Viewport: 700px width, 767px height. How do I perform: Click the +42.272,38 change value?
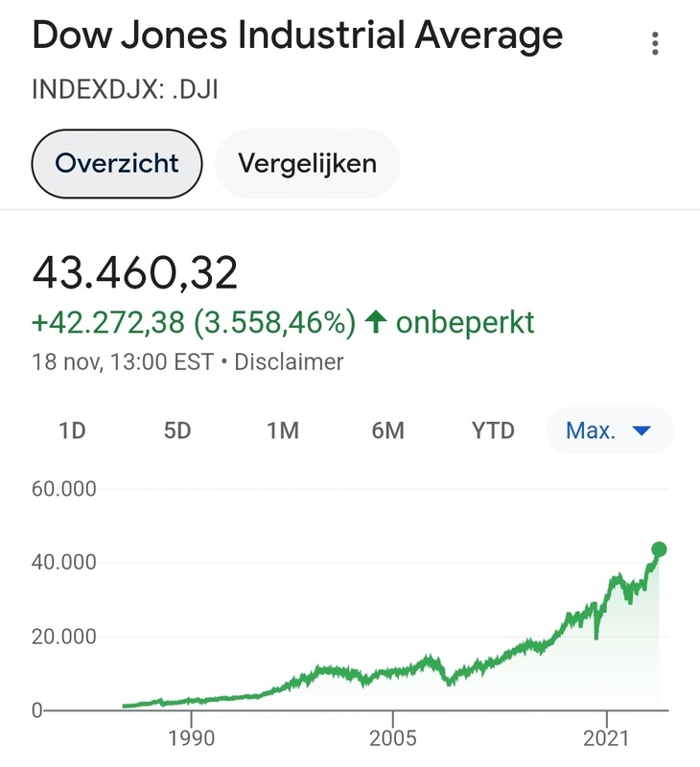click(x=109, y=322)
